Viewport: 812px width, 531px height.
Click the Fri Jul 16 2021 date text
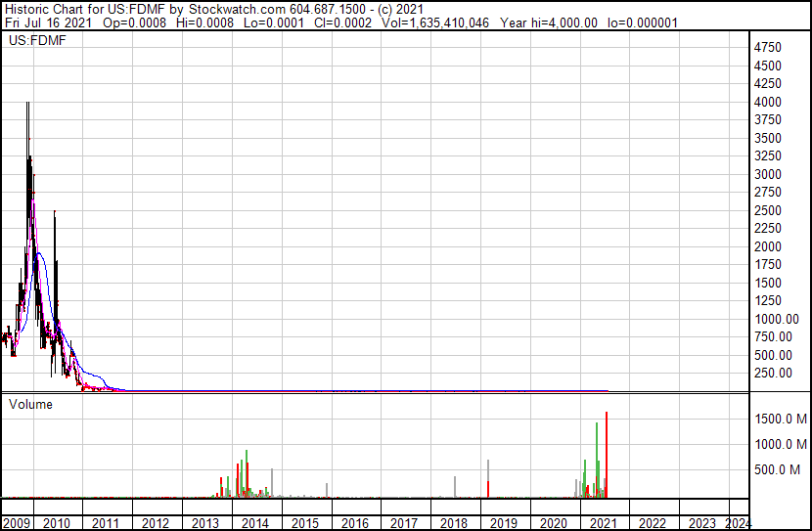click(x=48, y=22)
